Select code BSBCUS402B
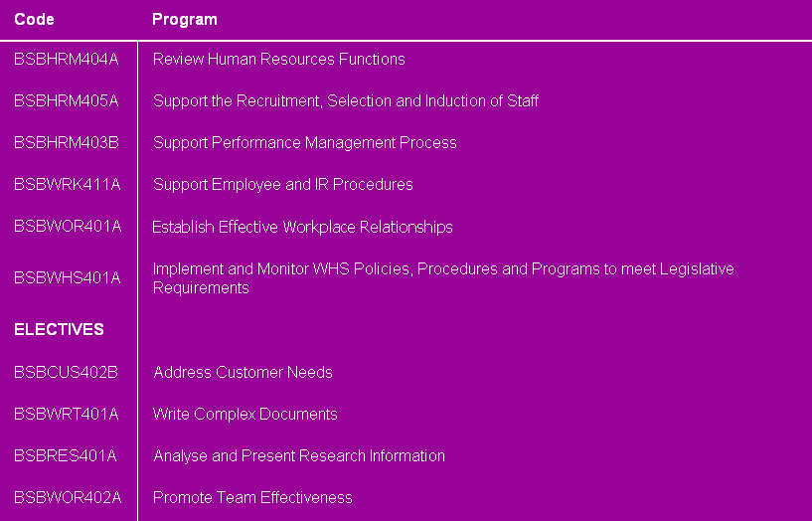The width and height of the screenshot is (812, 521). (x=66, y=372)
